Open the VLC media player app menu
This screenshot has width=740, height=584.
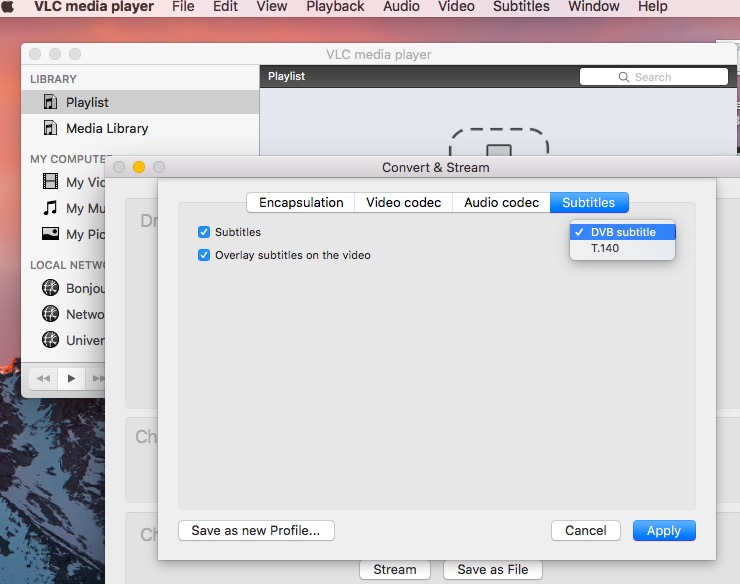[x=94, y=7]
